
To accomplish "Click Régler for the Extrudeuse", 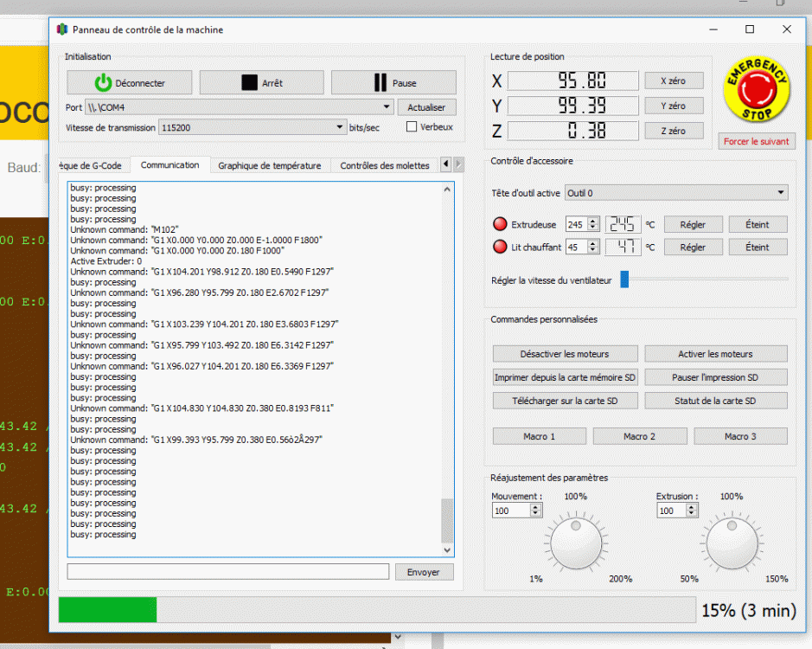I will coord(693,224).
